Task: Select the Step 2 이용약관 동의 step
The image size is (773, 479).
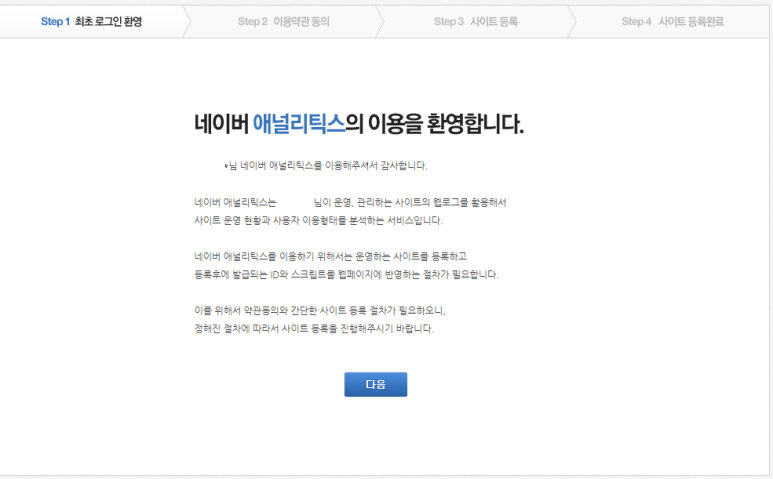Action: pyautogui.click(x=283, y=22)
